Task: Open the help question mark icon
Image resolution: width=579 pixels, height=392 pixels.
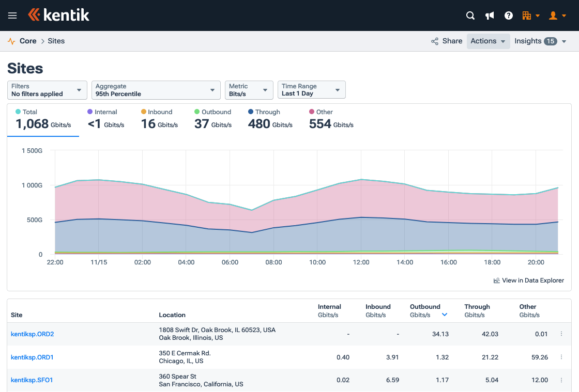Action: coord(509,15)
